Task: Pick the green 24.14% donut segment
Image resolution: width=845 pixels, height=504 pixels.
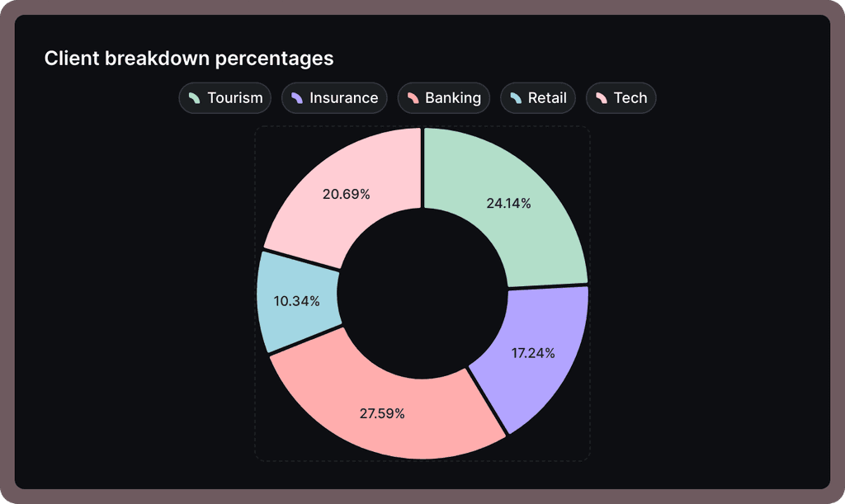Action: pos(509,202)
